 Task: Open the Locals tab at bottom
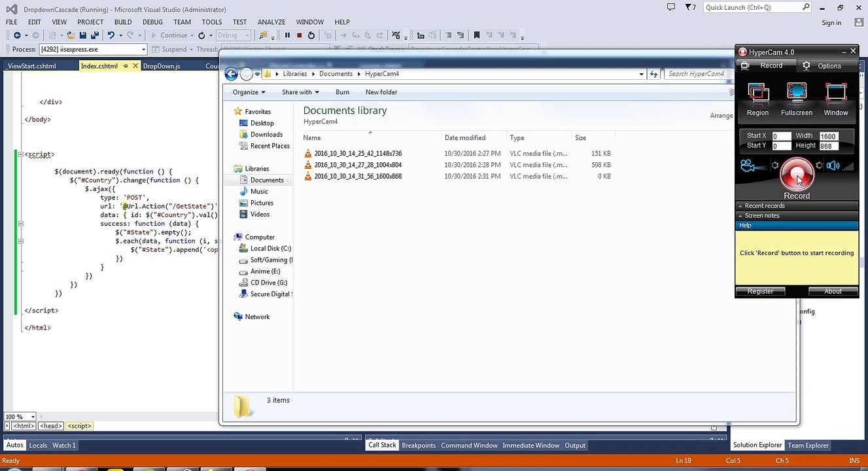[38, 445]
